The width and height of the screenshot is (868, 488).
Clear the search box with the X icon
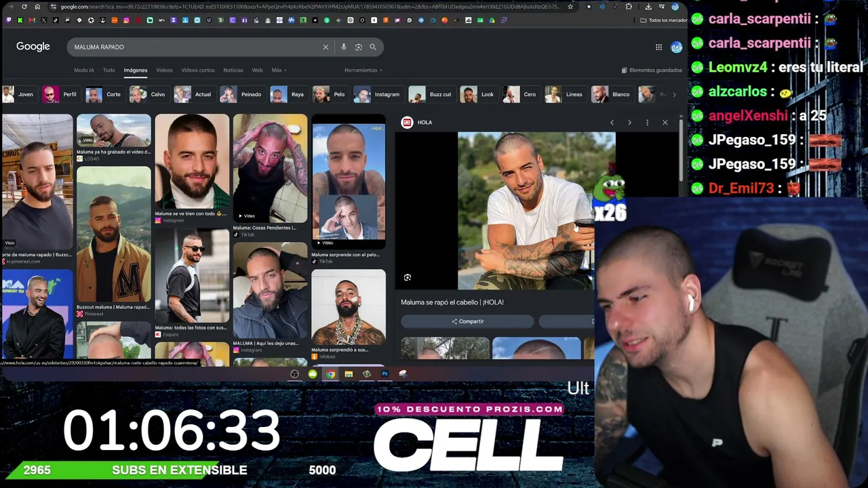325,47
